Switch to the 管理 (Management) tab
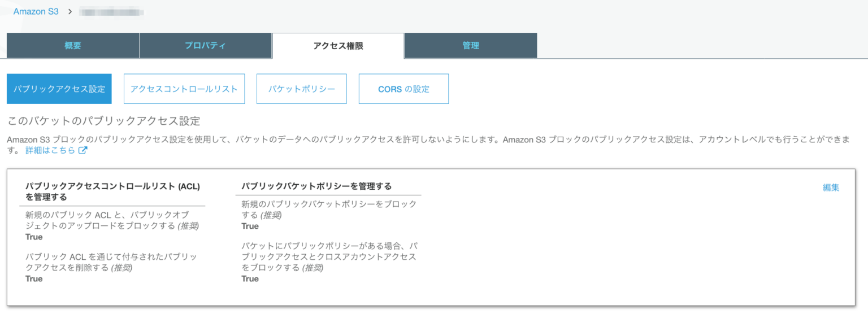The height and width of the screenshot is (331, 868). 471,45
